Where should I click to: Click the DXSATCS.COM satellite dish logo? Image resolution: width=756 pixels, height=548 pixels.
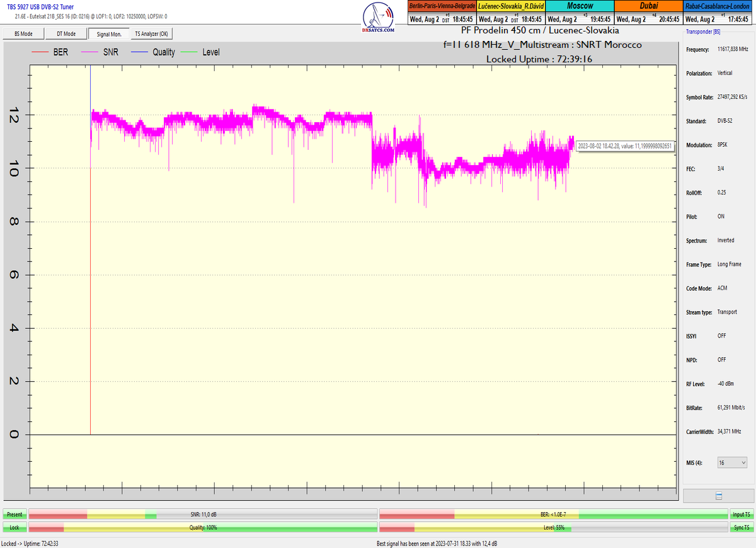pyautogui.click(x=379, y=17)
